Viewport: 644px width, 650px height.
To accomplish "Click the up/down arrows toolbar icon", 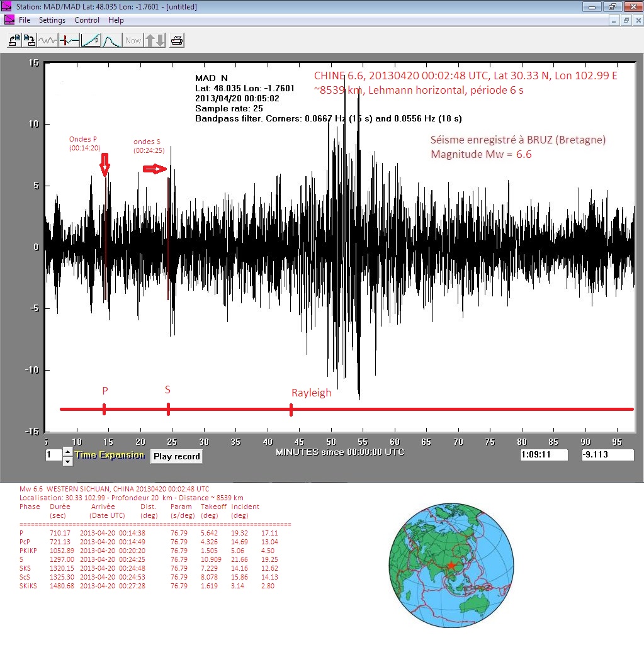I will pos(155,41).
